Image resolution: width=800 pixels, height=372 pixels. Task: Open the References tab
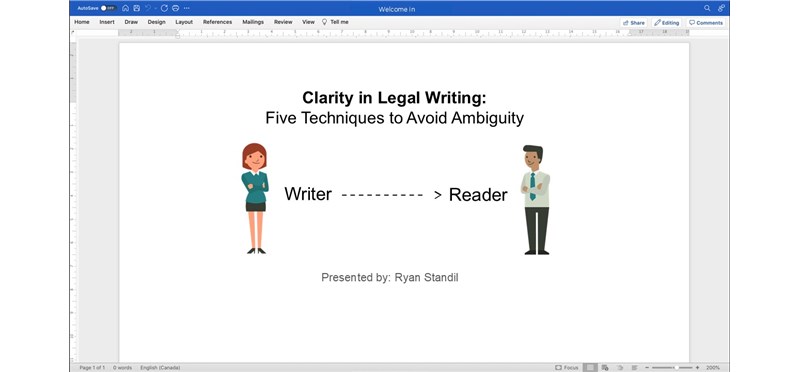pos(217,22)
